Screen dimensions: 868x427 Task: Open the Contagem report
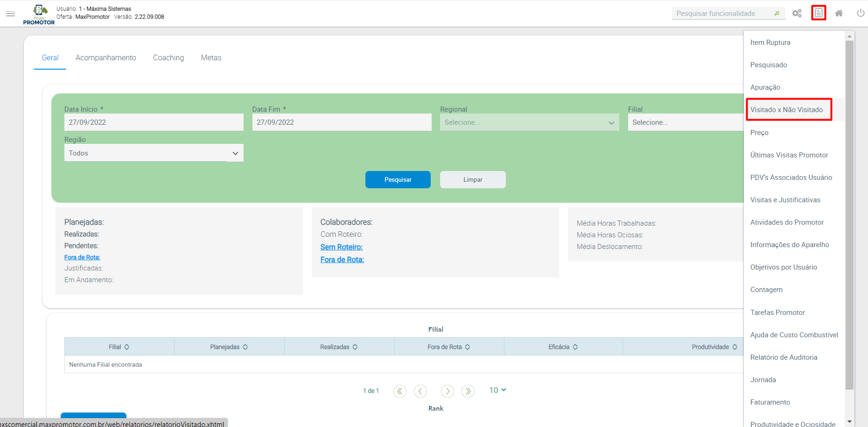click(x=766, y=290)
